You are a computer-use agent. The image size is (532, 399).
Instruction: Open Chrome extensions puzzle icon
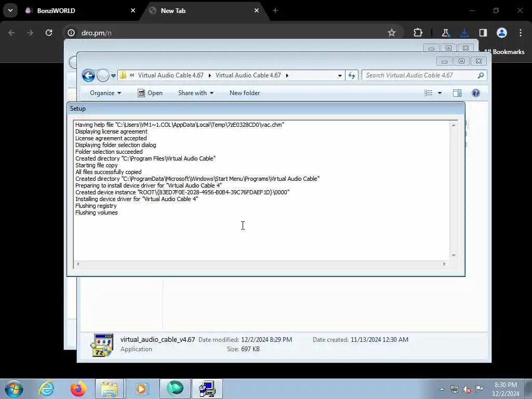tap(418, 33)
